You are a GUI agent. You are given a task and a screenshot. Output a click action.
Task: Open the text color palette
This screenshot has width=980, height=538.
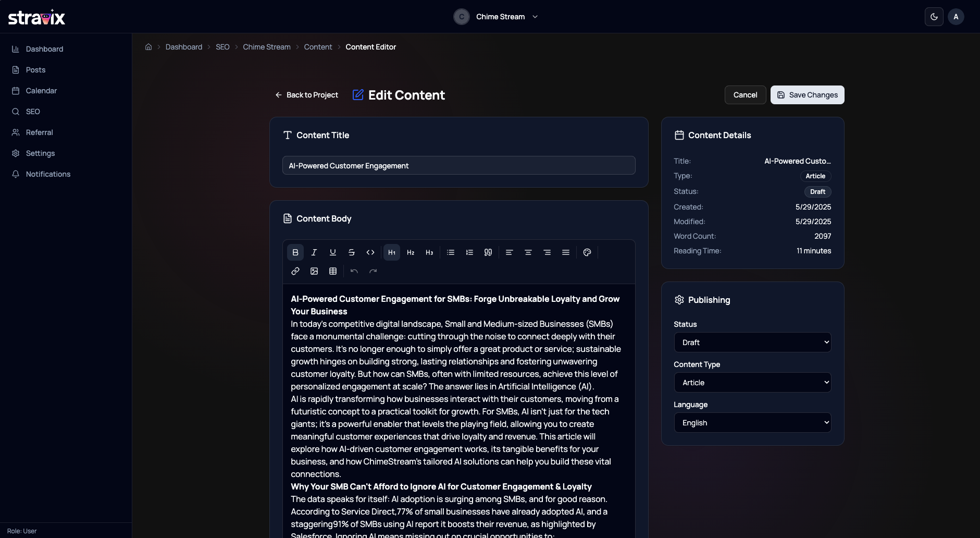point(587,252)
